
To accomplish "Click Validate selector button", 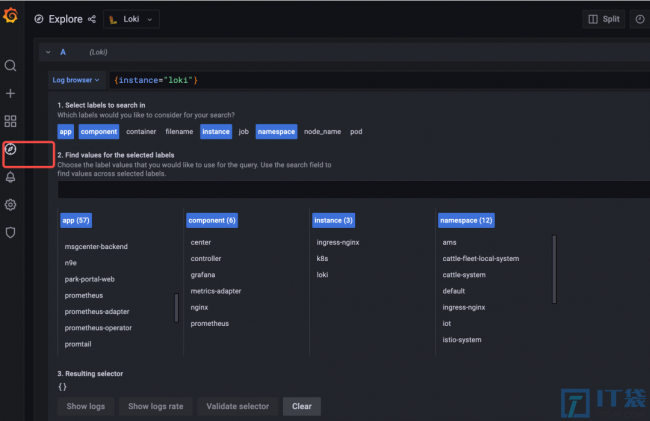I will (x=238, y=406).
